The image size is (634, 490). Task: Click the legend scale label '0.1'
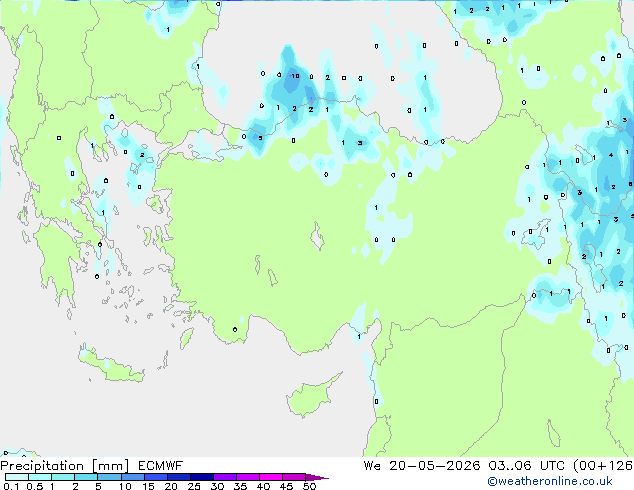[x=11, y=486]
